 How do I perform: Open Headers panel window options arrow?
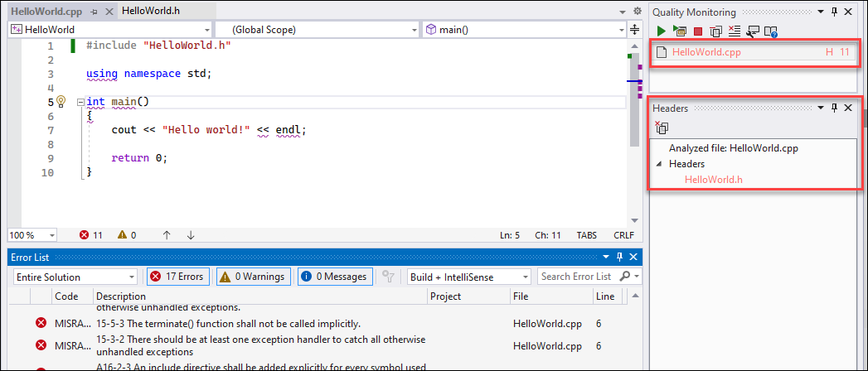point(822,108)
